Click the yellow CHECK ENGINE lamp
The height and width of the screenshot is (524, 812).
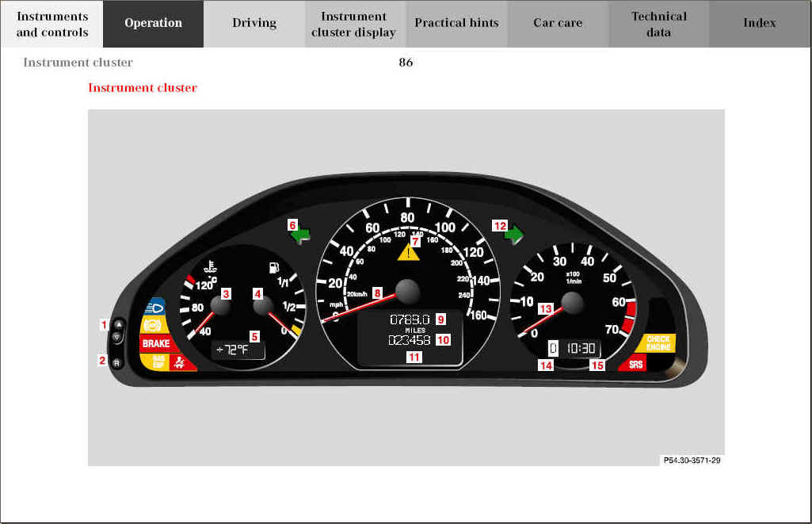tap(658, 343)
